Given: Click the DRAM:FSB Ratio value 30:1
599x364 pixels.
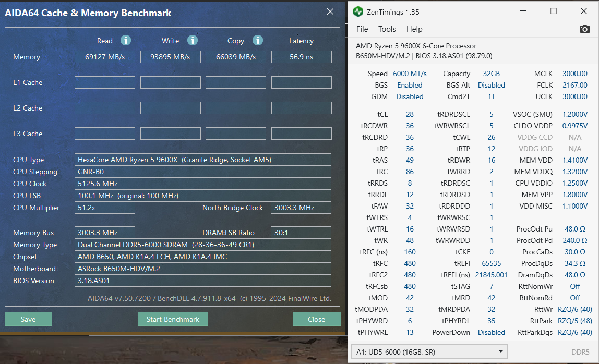Looking at the screenshot, I should 301,233.
